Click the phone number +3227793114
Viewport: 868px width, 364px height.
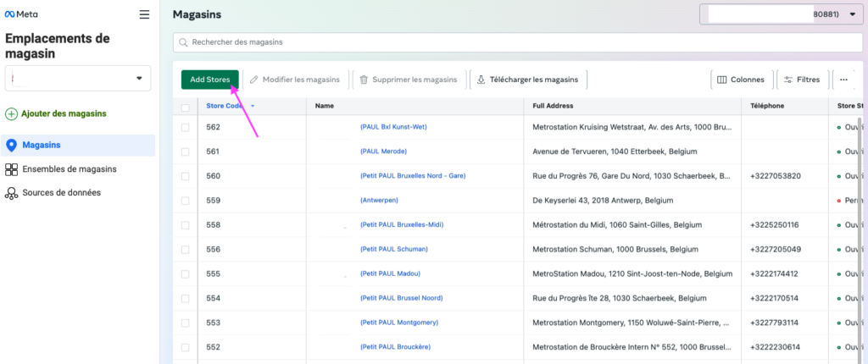pos(775,323)
